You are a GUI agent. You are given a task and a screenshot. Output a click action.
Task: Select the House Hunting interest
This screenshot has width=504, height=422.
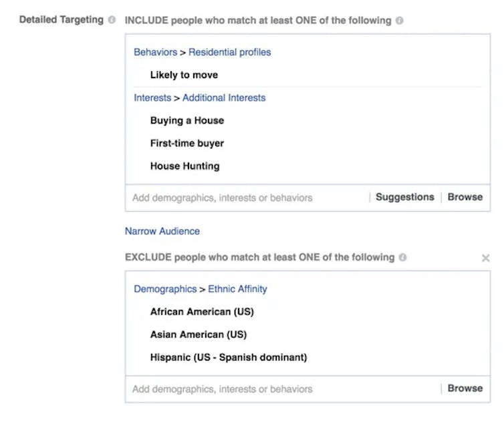(x=184, y=166)
